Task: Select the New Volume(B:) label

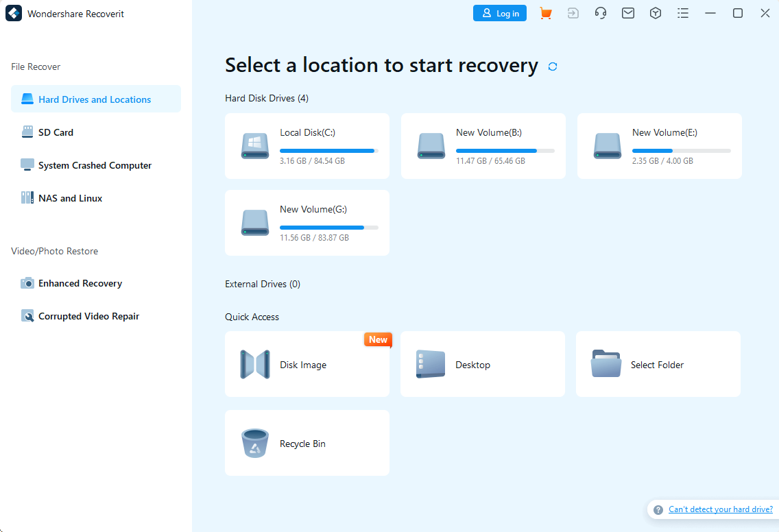Action: tap(489, 132)
